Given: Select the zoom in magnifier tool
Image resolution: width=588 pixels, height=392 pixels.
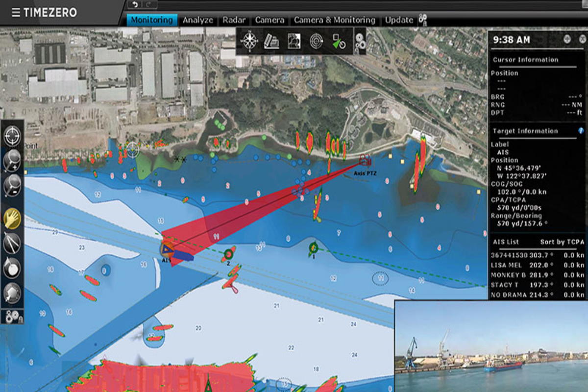Looking at the screenshot, I should click(x=12, y=159).
